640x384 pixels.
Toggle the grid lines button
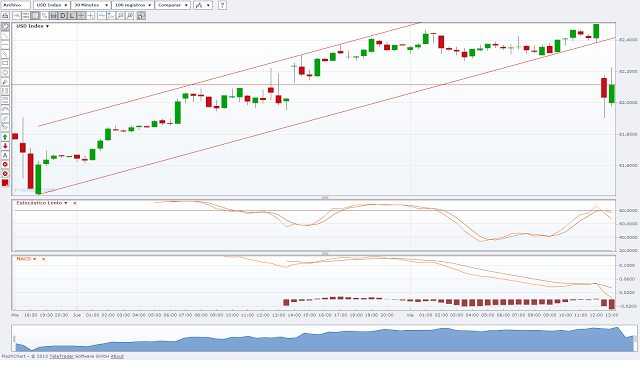[x=53, y=16]
